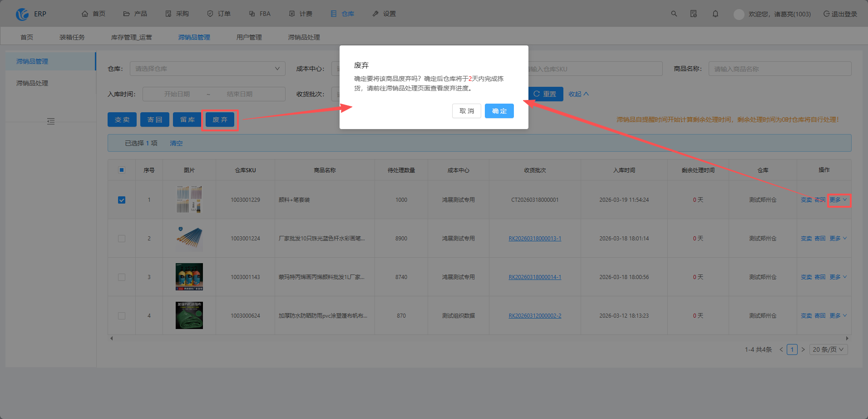
Task: Click the user avatar circle
Action: coord(739,14)
